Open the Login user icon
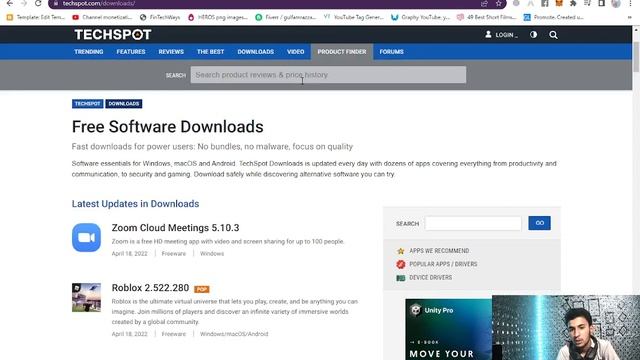The width and height of the screenshot is (640, 360). pos(488,35)
